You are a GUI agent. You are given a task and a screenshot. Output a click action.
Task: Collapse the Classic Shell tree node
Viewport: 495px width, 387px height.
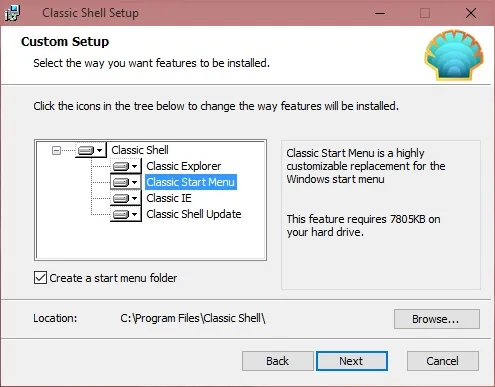click(56, 151)
